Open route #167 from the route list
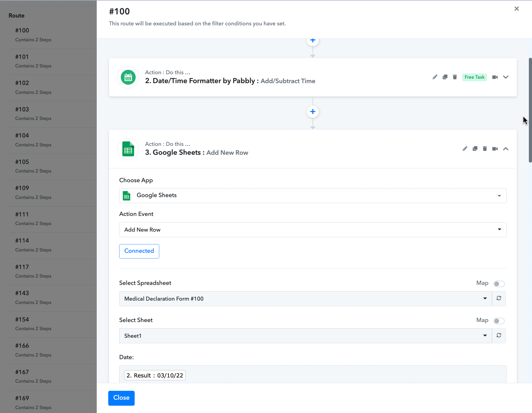This screenshot has height=413, width=532. 53,377
